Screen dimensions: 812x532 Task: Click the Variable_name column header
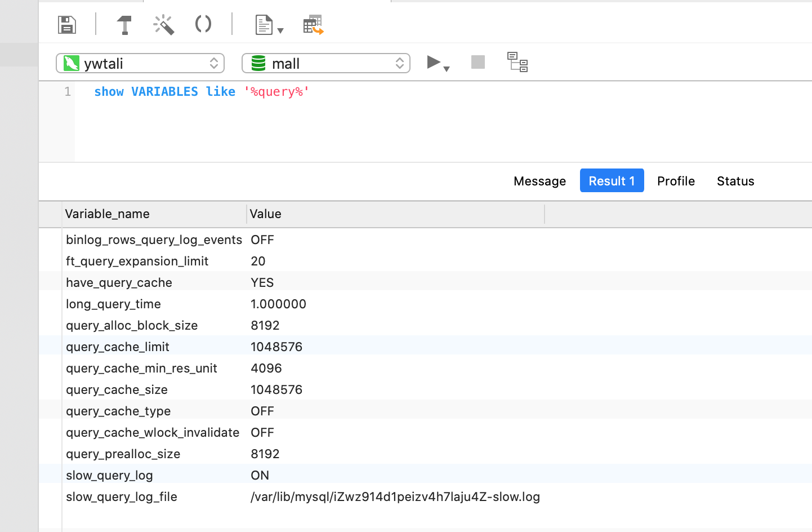pos(154,214)
